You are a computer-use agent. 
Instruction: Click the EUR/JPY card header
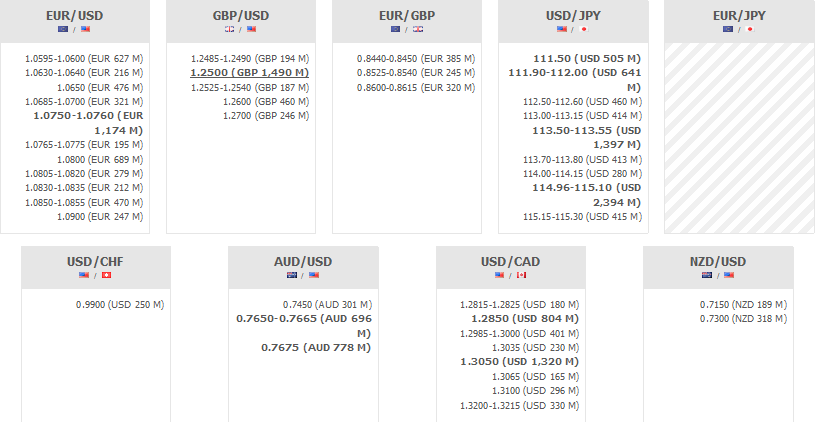[739, 16]
